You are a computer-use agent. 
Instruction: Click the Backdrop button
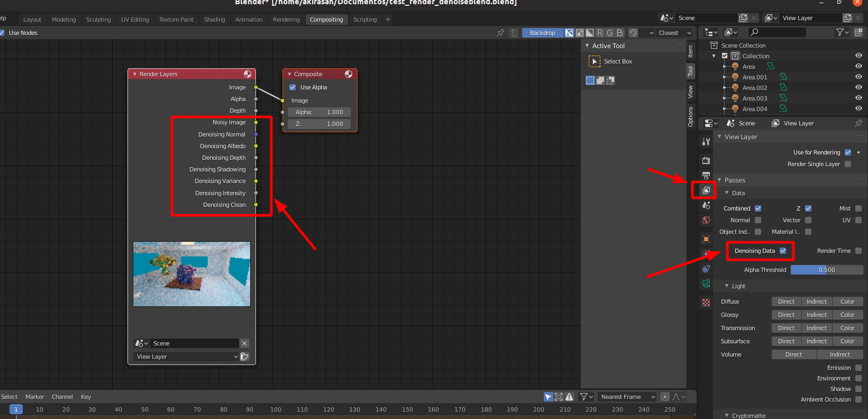tap(542, 33)
